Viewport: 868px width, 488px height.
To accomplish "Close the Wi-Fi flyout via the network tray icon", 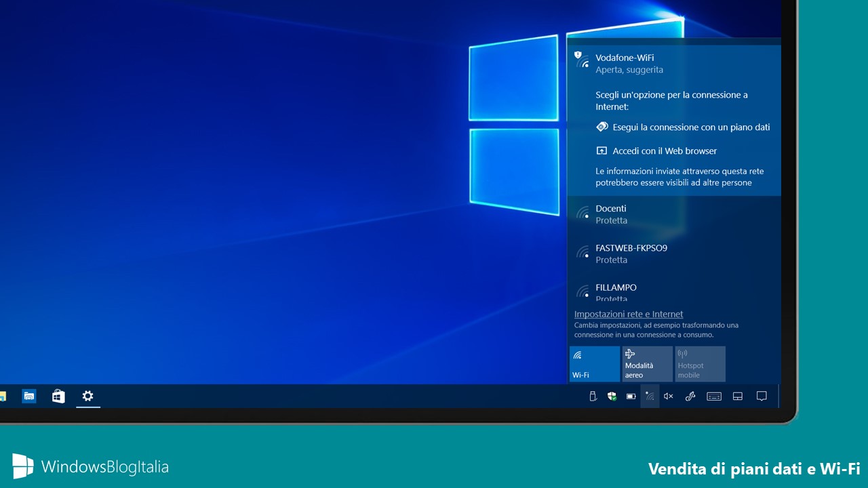I will click(x=650, y=396).
